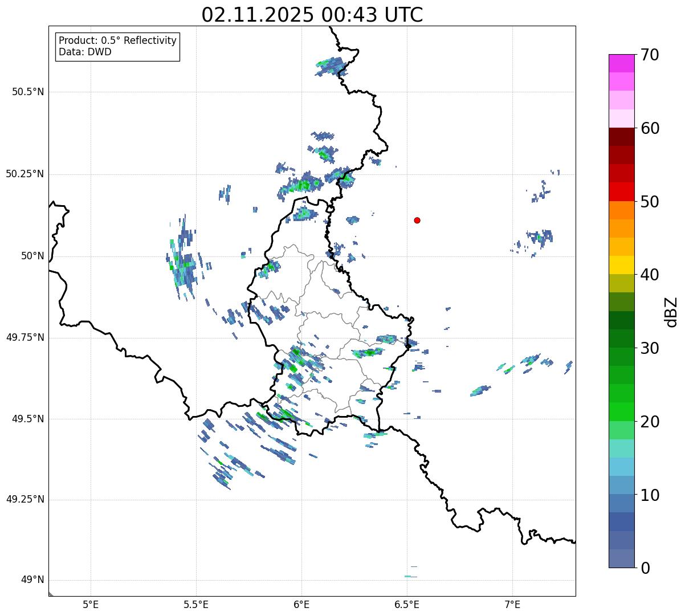
Task: Click the "Data: DWD" label
Action: (85, 52)
